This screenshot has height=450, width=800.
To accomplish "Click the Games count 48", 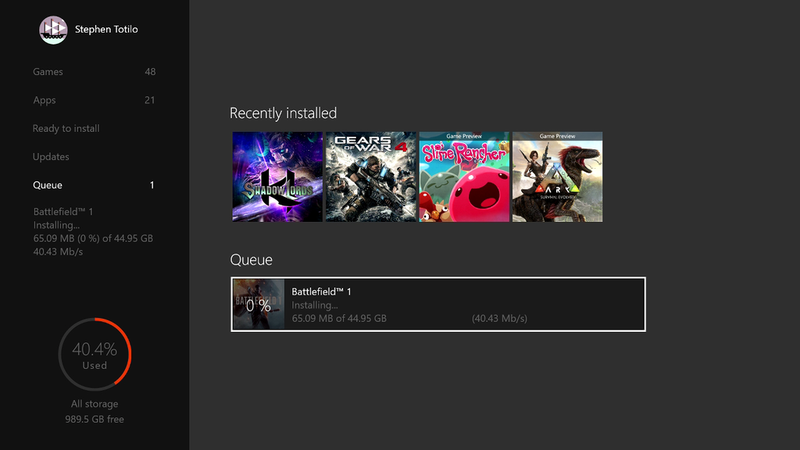I will tap(150, 72).
